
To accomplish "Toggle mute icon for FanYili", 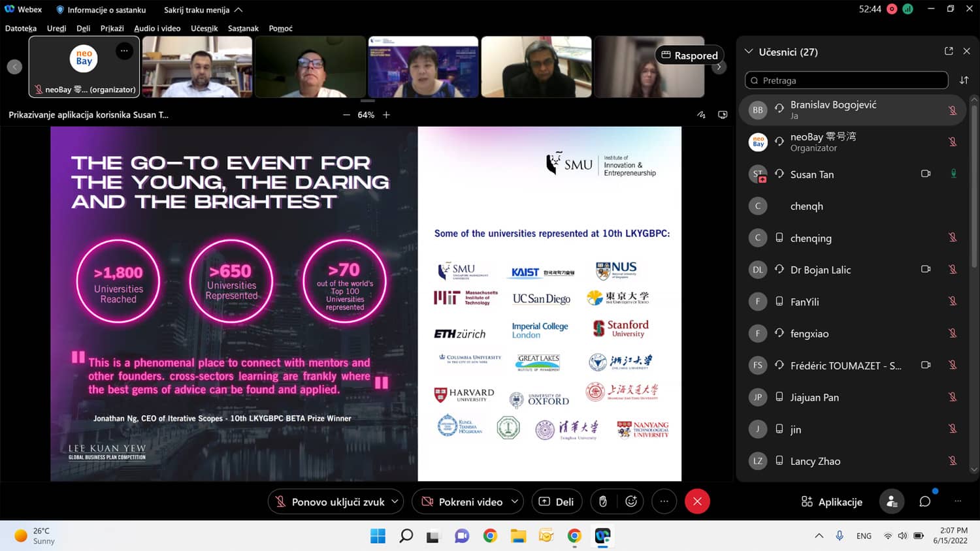I will coord(953,301).
